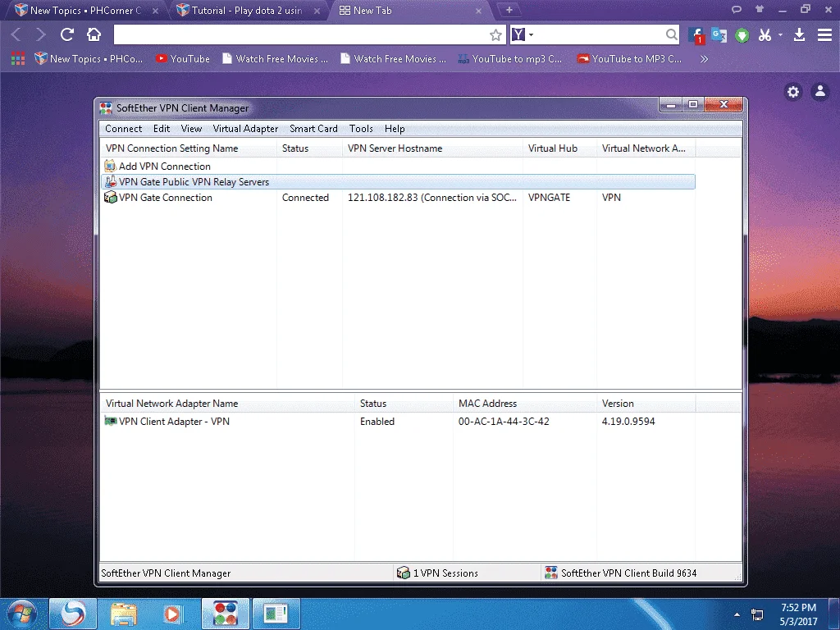Sort adapters by Version column
The width and height of the screenshot is (840, 630).
click(646, 404)
